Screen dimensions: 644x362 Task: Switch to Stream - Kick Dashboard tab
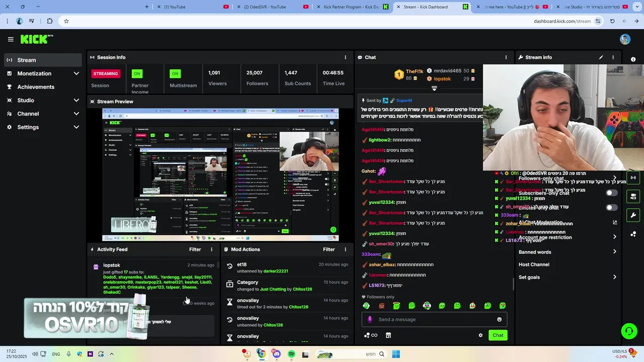coord(432,7)
